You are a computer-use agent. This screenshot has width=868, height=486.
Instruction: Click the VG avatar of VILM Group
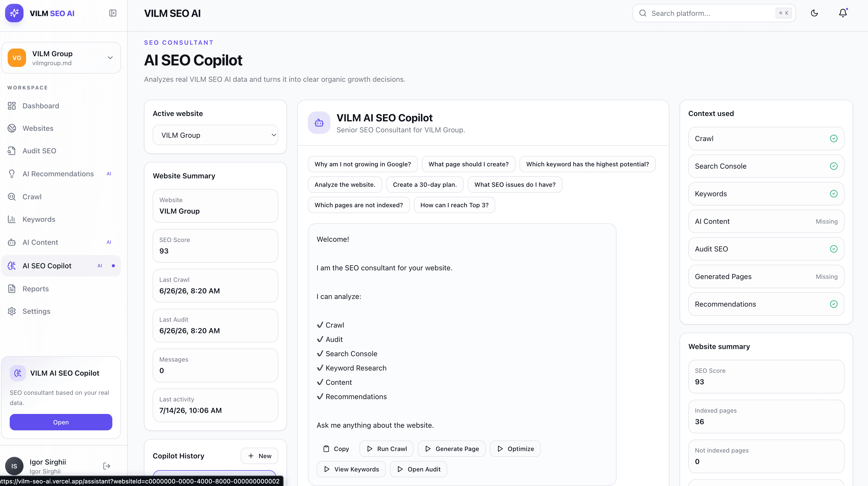(17, 58)
